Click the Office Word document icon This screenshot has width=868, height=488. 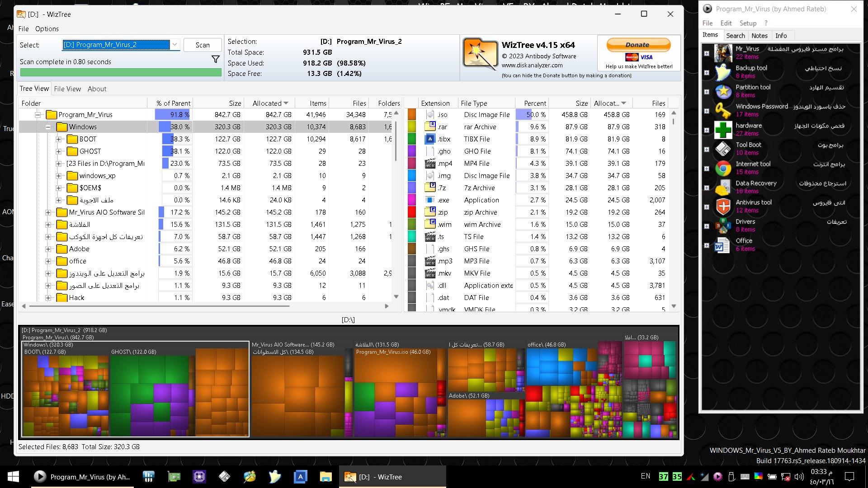[x=722, y=245]
